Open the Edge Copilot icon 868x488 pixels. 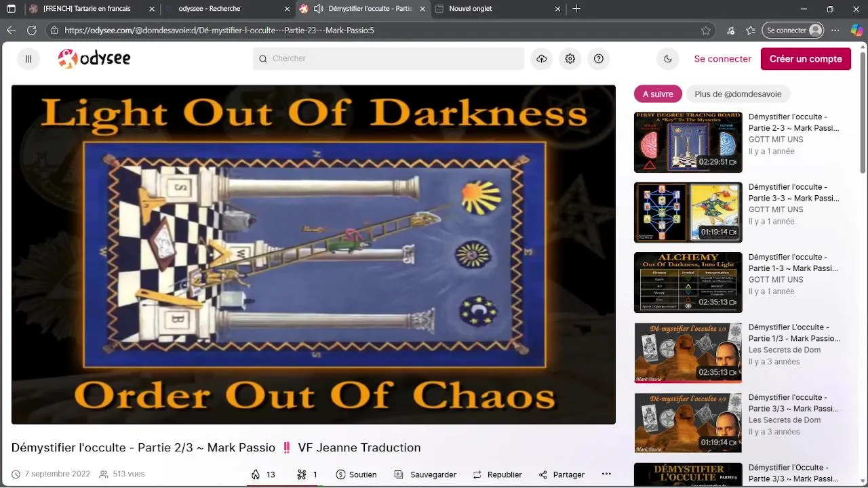pyautogui.click(x=856, y=30)
